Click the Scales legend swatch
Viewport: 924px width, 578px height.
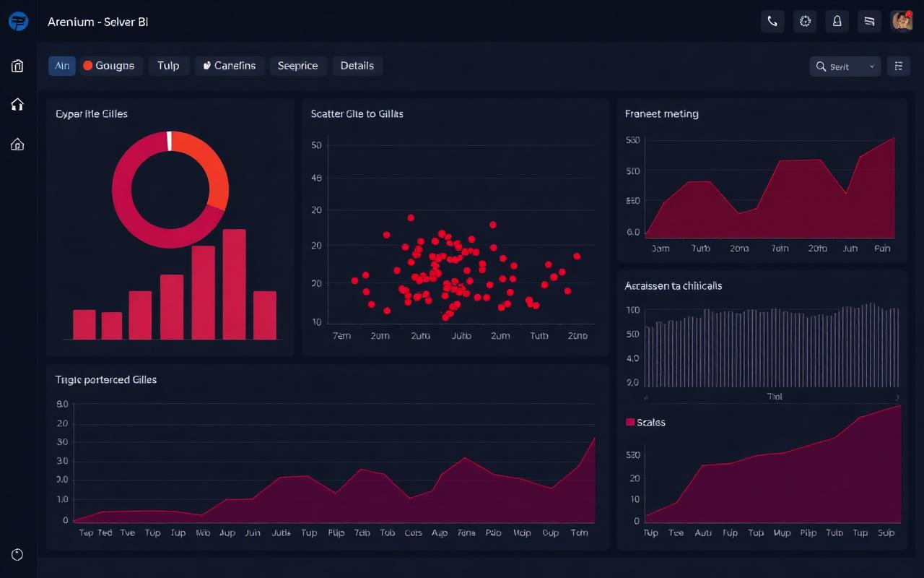tap(630, 422)
